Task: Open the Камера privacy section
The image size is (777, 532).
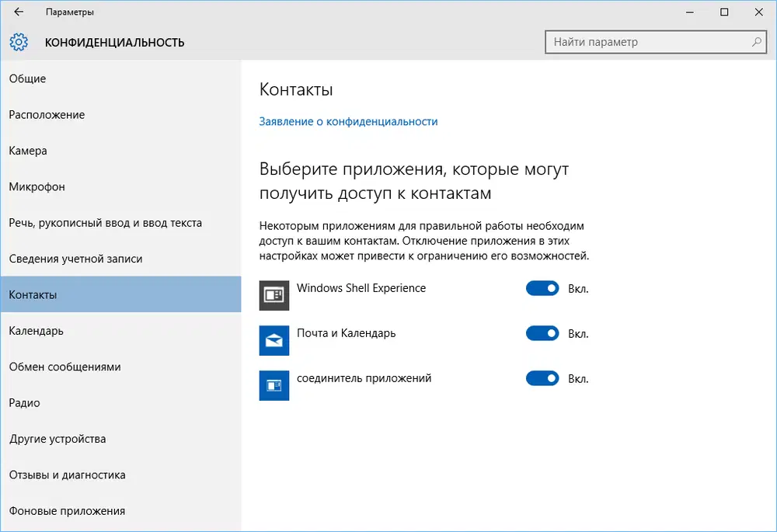Action: 28,150
